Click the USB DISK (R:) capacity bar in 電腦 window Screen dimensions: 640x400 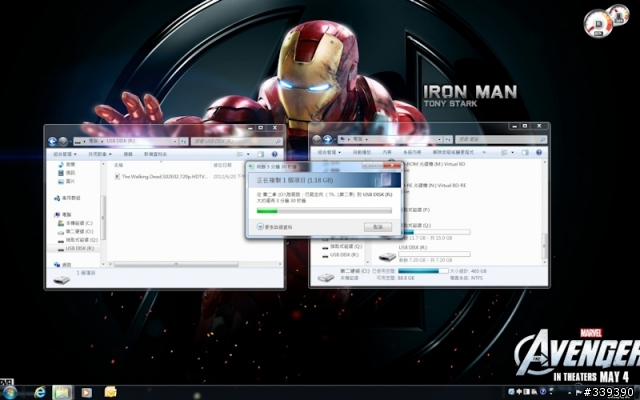434,254
